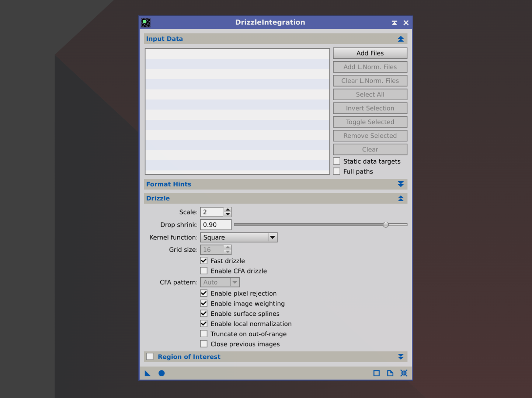
Task: Disable the Fast drizzle checkbox
Action: point(204,261)
